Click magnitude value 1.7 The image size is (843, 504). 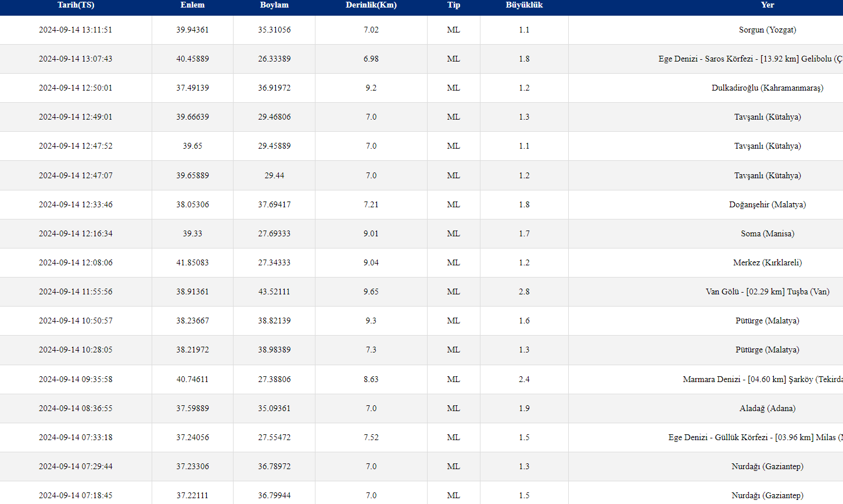pos(524,233)
